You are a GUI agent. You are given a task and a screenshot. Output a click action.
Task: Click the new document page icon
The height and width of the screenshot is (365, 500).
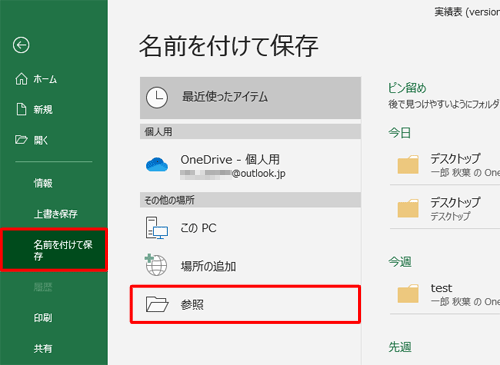point(21,109)
